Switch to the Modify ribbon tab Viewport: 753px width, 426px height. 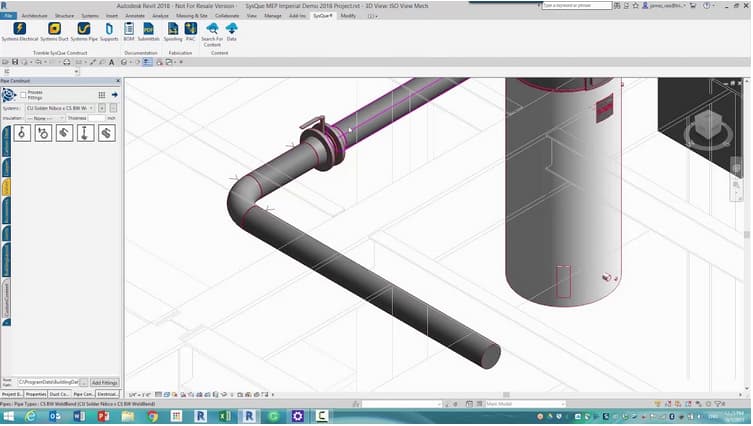(x=348, y=16)
